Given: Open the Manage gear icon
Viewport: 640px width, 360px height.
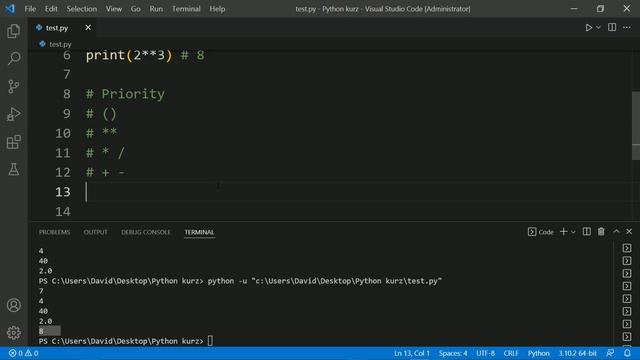Looking at the screenshot, I should [x=13, y=333].
